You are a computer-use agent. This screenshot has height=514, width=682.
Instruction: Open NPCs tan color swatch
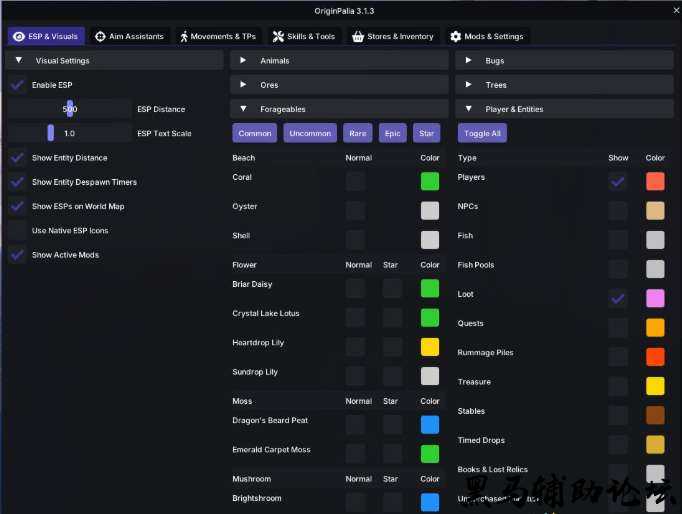coord(655,211)
